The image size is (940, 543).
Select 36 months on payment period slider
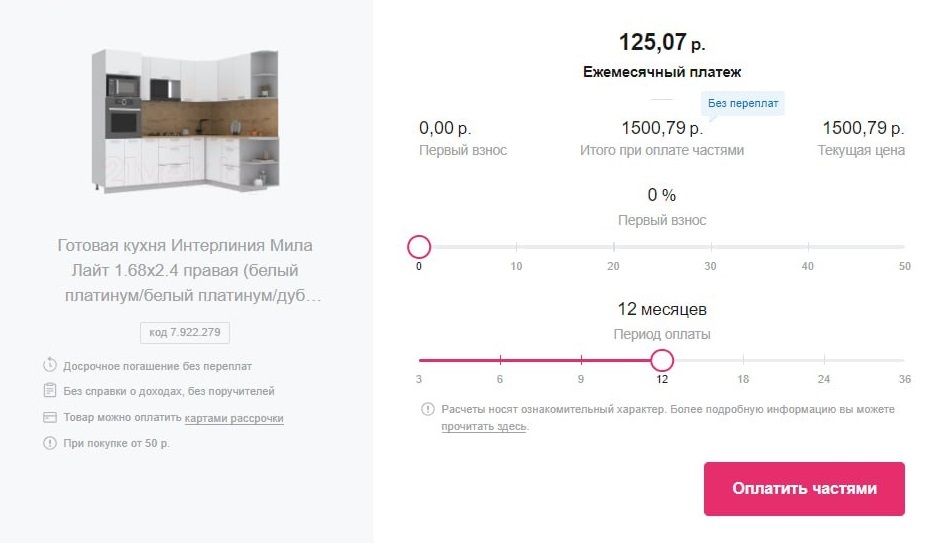click(x=904, y=360)
